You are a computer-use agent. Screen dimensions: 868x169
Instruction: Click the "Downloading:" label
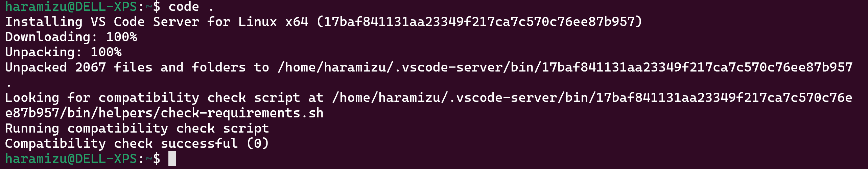click(x=51, y=37)
